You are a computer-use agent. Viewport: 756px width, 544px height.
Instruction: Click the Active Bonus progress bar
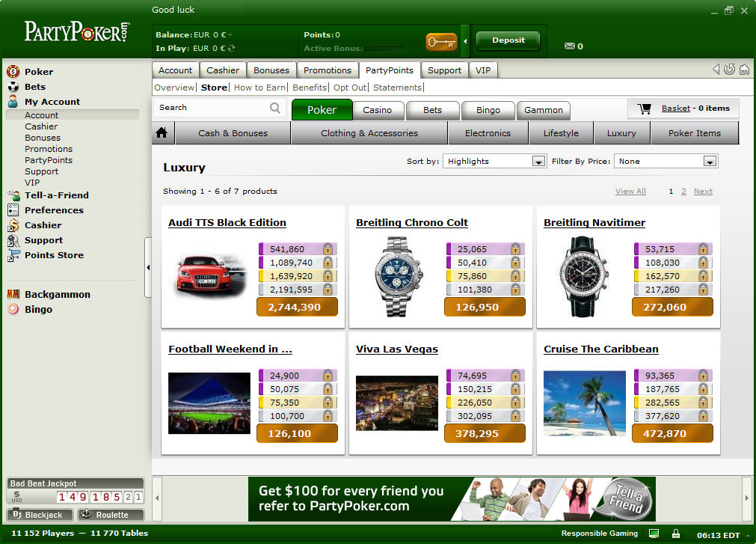[385, 49]
